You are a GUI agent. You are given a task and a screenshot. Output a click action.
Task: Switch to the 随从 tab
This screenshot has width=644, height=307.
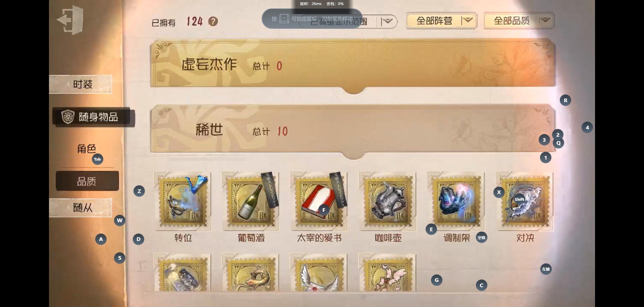click(x=80, y=208)
